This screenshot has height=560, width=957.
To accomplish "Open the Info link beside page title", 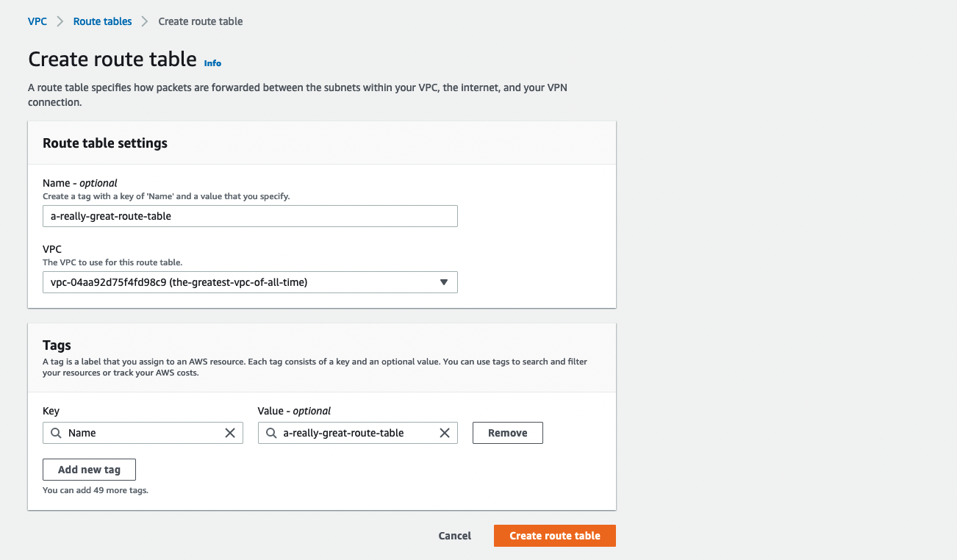I will [212, 63].
